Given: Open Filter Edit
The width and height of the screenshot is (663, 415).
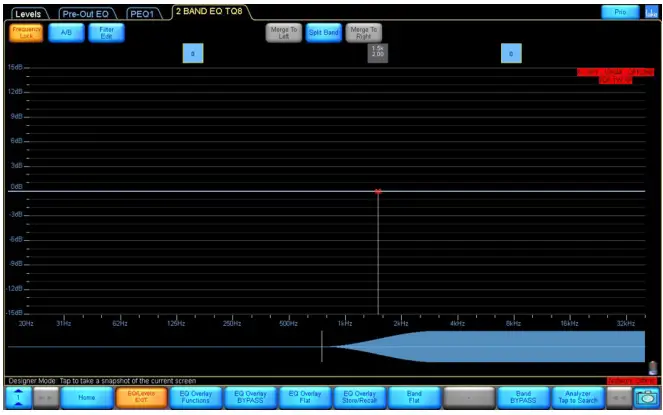Looking at the screenshot, I should [x=107, y=33].
